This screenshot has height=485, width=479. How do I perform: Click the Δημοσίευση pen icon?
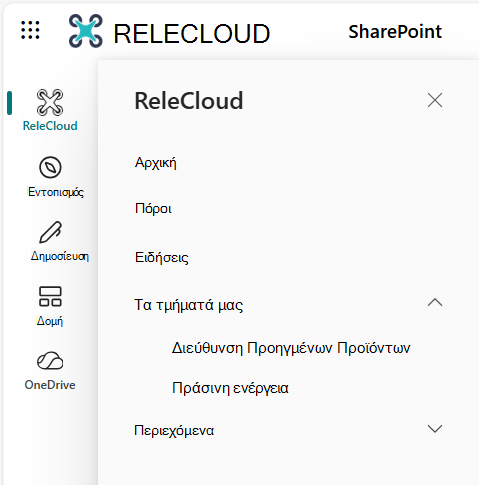[x=50, y=232]
